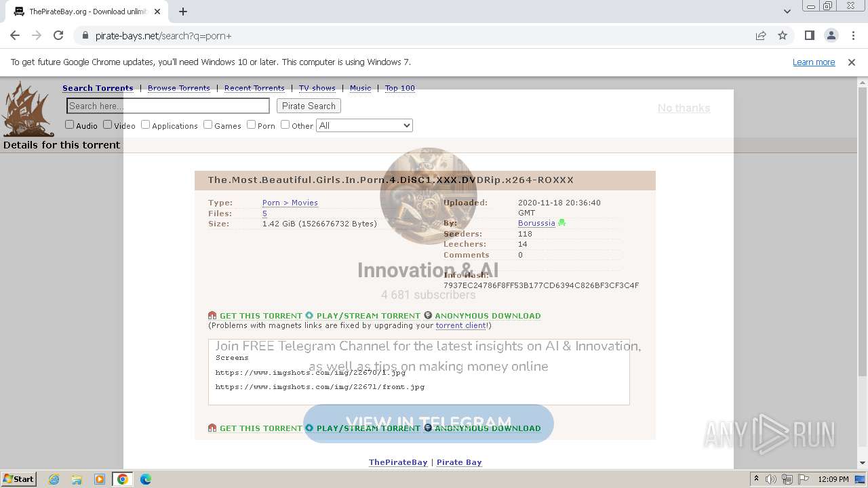The width and height of the screenshot is (868, 488).
Task: Click the upper GET THIS TORRENT link
Action: 261,316
